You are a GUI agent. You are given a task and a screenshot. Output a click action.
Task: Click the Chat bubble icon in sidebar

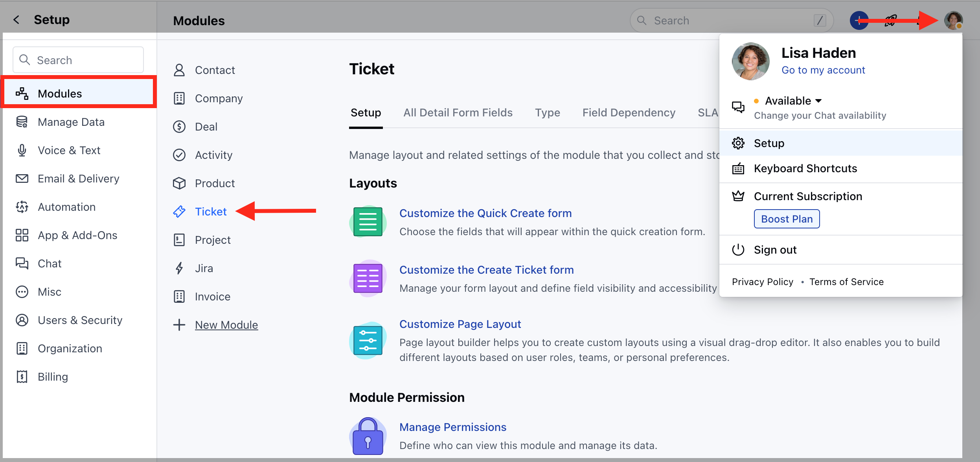coord(22,263)
